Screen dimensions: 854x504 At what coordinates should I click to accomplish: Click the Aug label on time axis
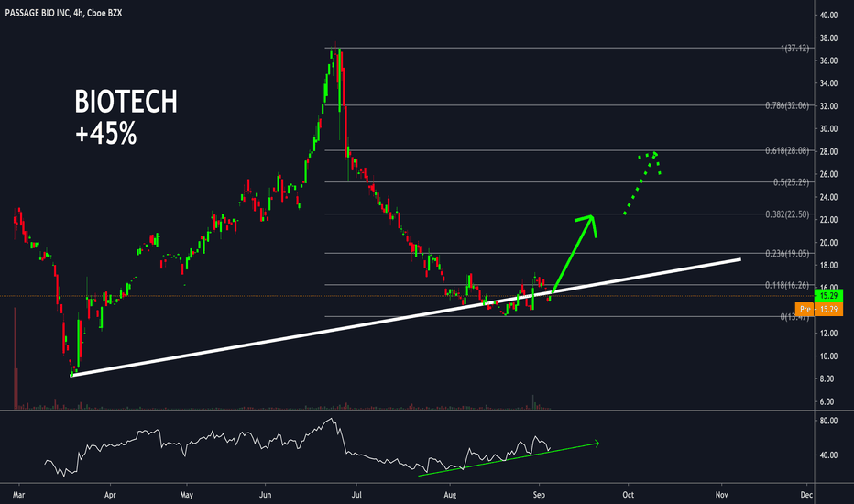450,495
